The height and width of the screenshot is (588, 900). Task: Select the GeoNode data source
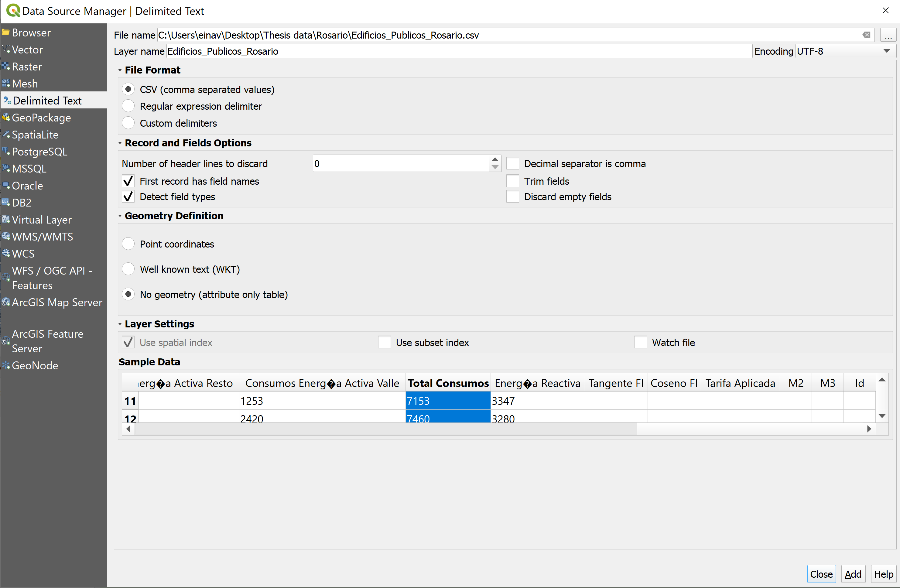[35, 365]
